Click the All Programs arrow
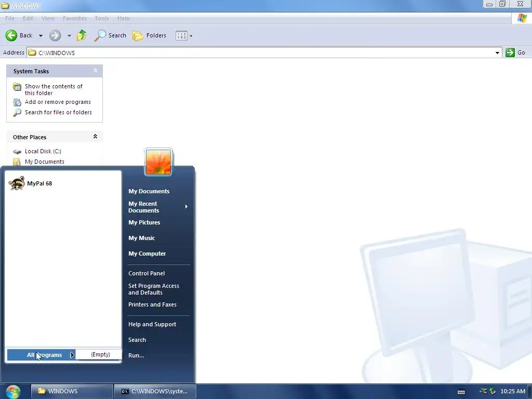The image size is (532, 399). (72, 355)
